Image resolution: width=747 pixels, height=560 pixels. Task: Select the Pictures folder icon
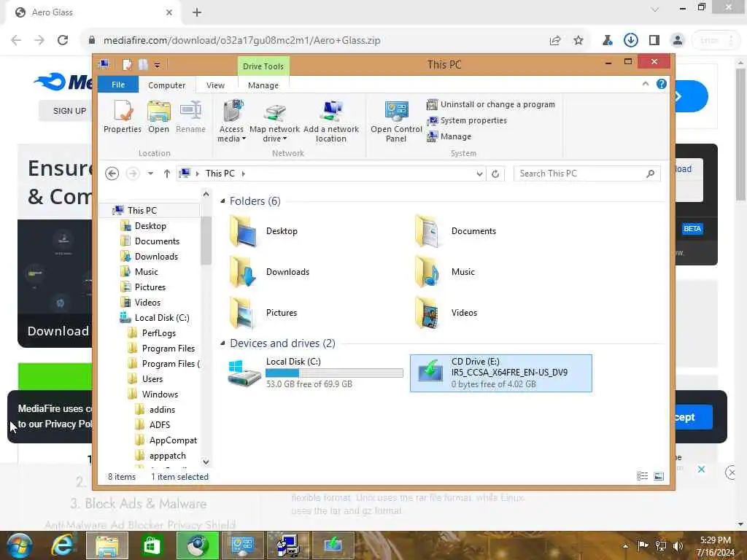coord(243,313)
